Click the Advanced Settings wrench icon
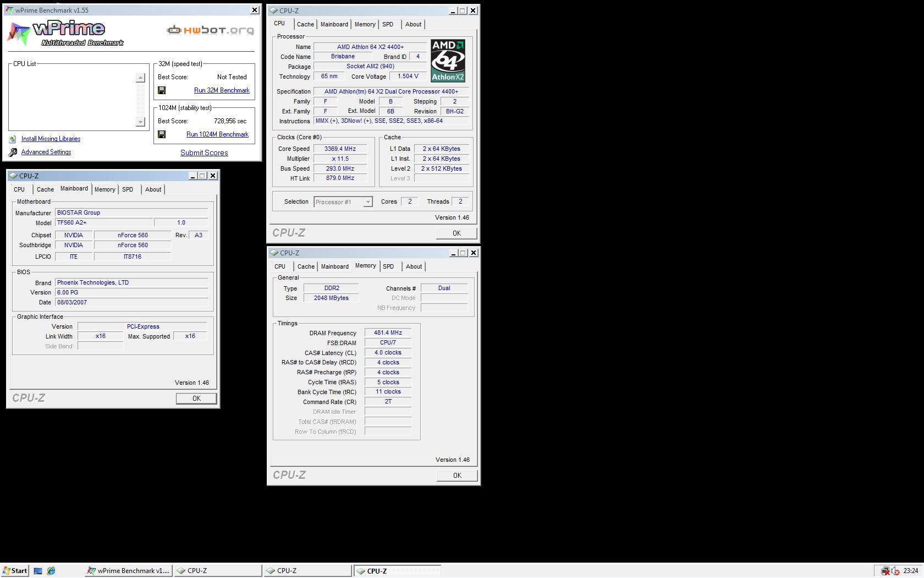 click(x=13, y=152)
